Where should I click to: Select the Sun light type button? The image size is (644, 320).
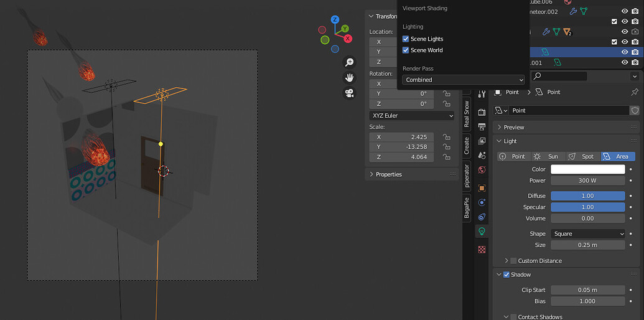coord(548,156)
